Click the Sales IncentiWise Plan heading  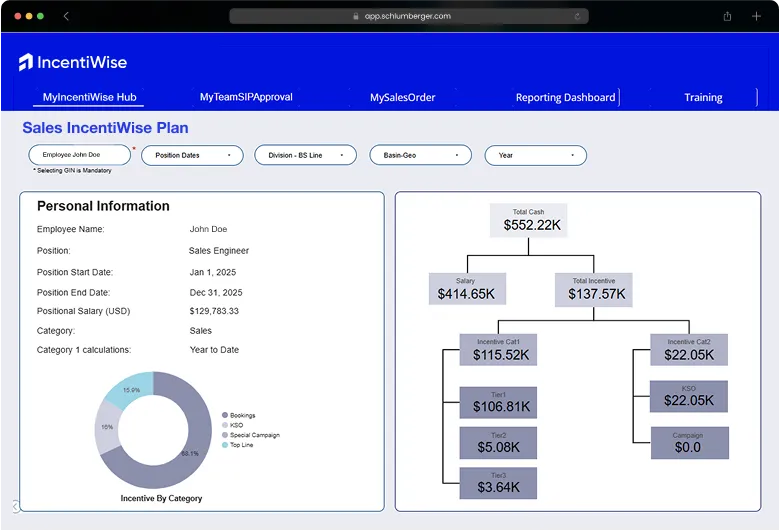(105, 128)
